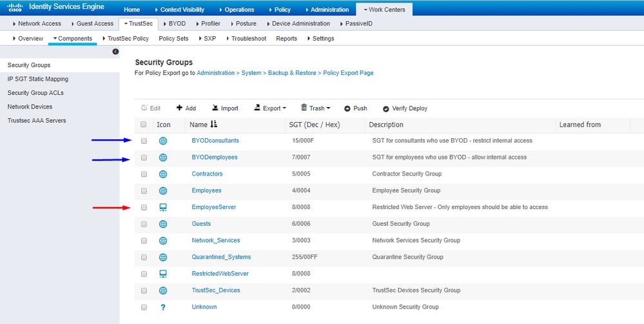Sort by Name using the sort icon
Viewport: 644px width, 324px height.
213,124
